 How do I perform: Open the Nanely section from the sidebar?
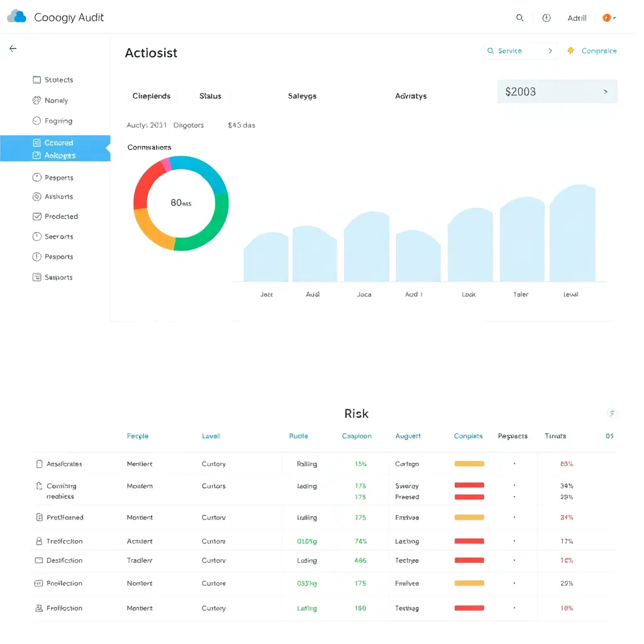tap(38, 100)
